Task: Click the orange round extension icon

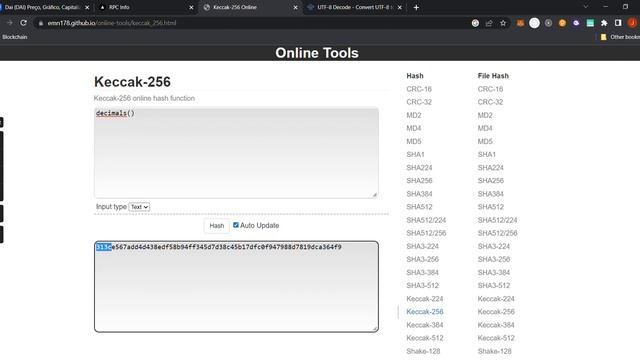Action: coord(562,23)
